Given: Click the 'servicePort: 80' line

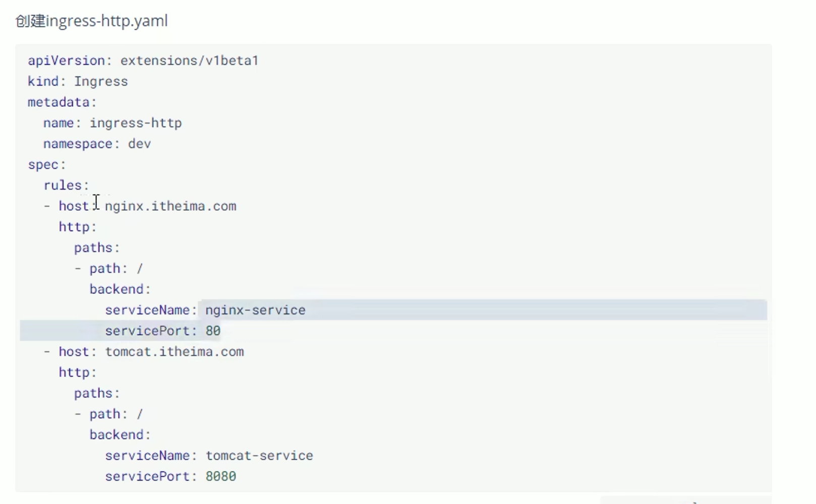Looking at the screenshot, I should [163, 331].
